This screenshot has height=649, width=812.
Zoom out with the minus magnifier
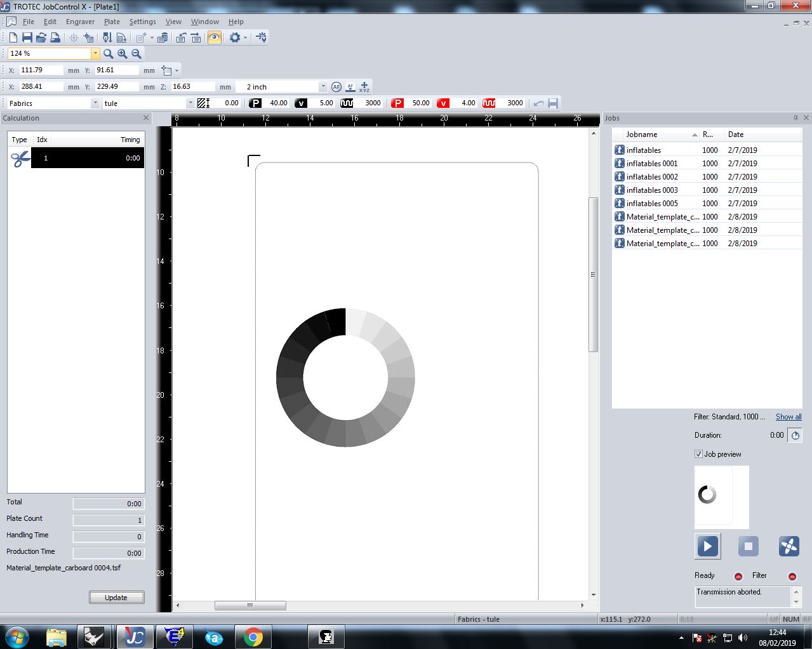(136, 54)
